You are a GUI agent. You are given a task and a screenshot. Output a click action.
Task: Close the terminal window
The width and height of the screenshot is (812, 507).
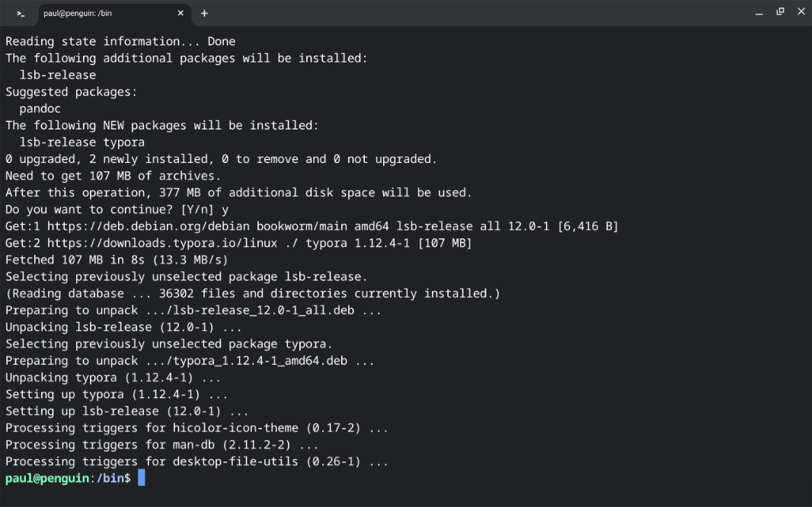[x=801, y=12]
